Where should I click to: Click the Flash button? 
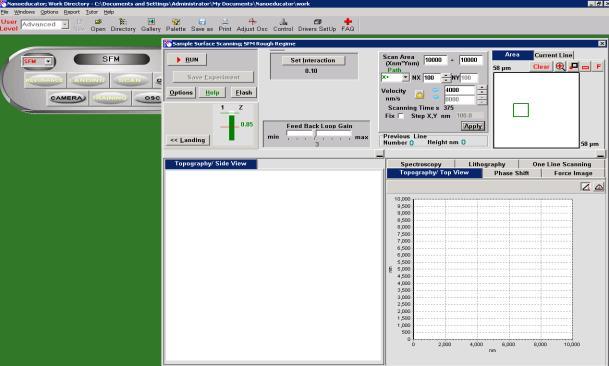244,93
